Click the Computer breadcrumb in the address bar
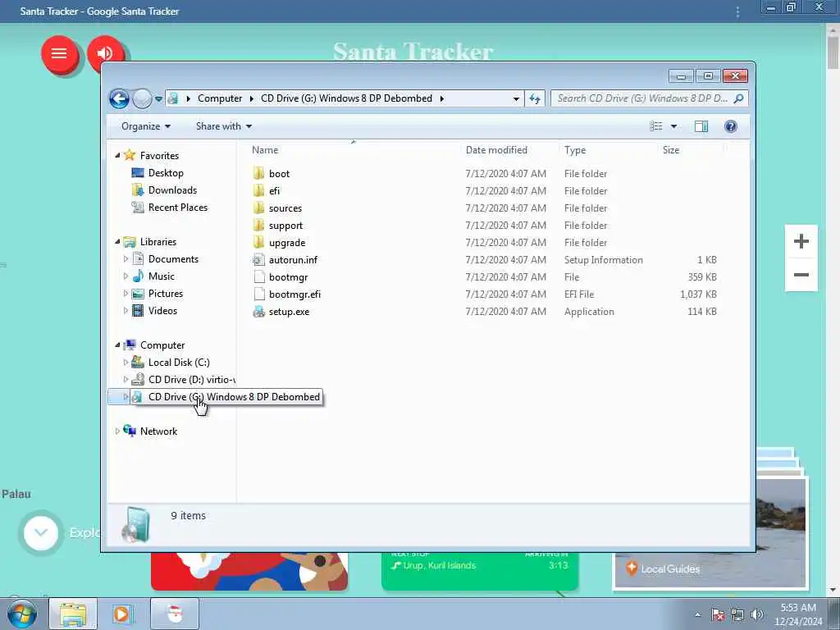This screenshot has height=630, width=840. (x=220, y=98)
